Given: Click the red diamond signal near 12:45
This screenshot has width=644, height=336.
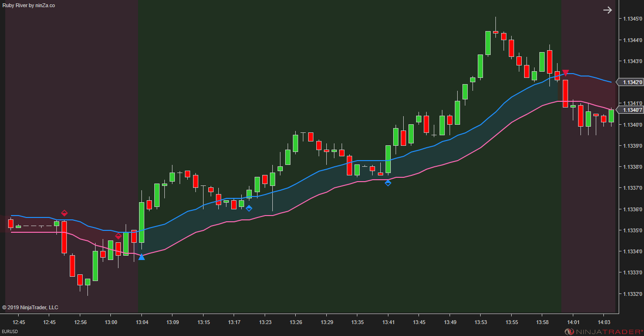Looking at the screenshot, I should coord(64,213).
